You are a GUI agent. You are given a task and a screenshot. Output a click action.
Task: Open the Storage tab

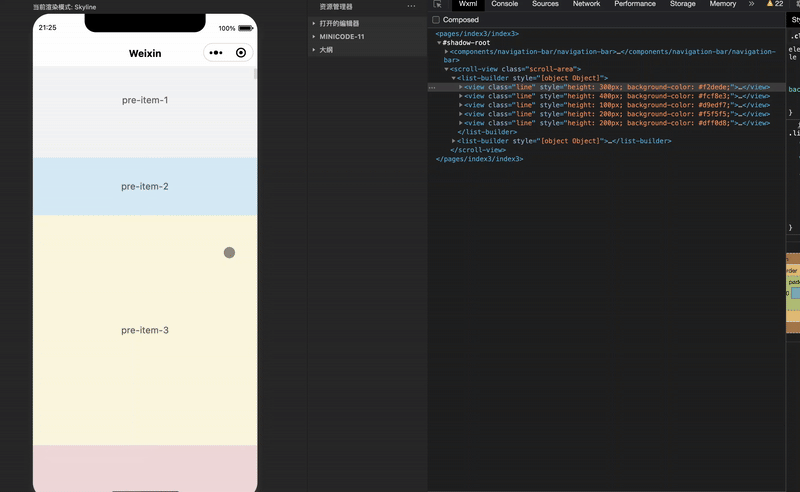(x=683, y=4)
